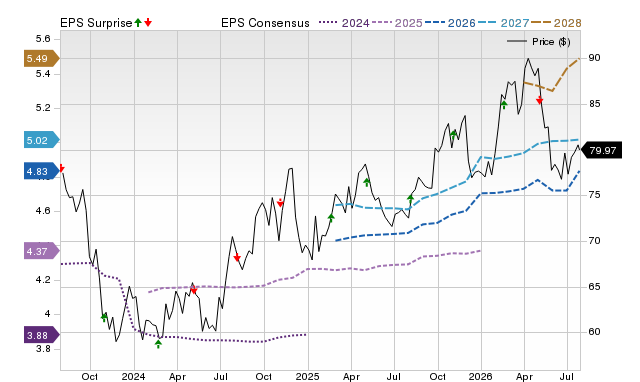This screenshot has height=382, width=640.
Task: Click the 85 price axis label
Action: pyautogui.click(x=594, y=104)
